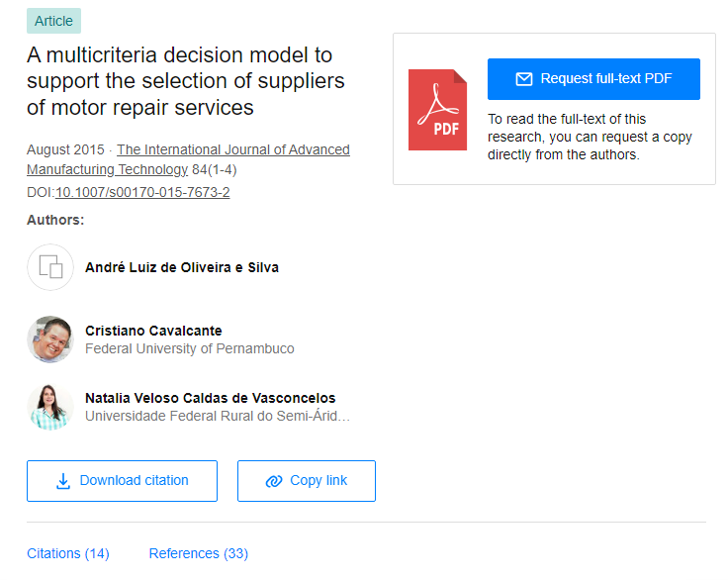Request the full-text PDF

[593, 79]
